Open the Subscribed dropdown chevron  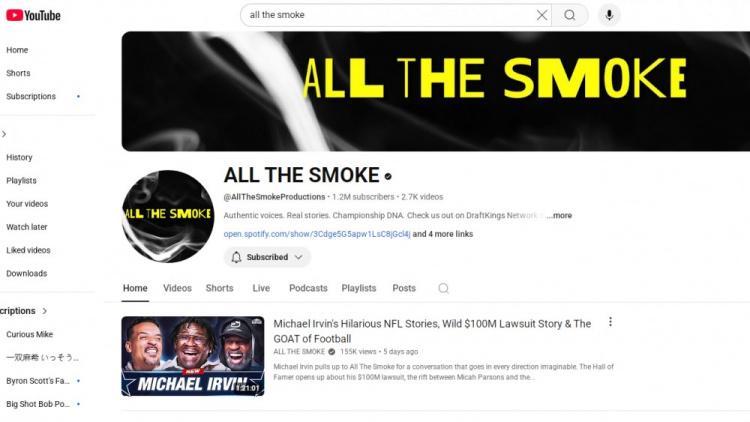pos(299,257)
